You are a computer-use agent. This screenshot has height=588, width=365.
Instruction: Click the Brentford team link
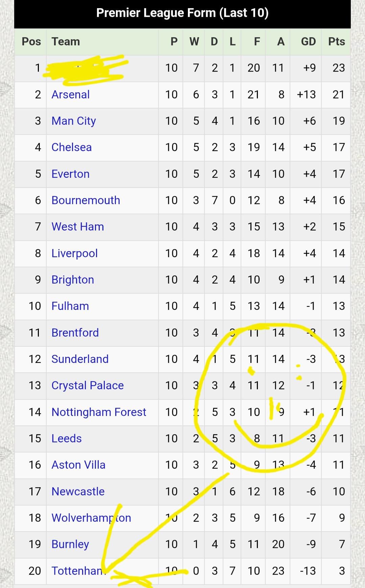click(75, 333)
